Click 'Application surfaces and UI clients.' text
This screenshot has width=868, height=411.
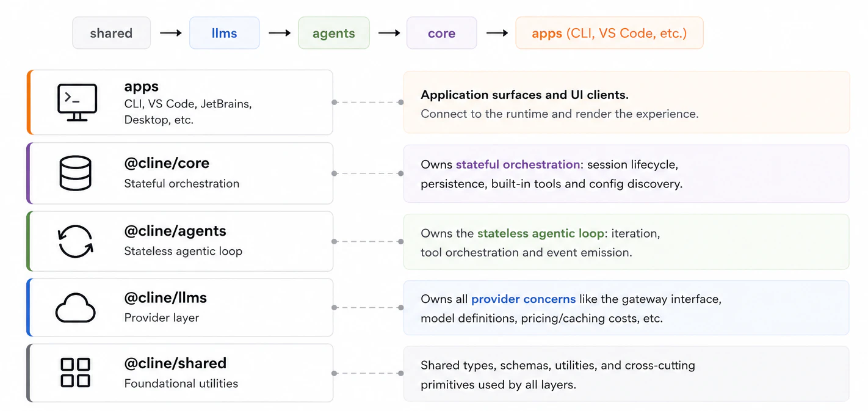[525, 95]
